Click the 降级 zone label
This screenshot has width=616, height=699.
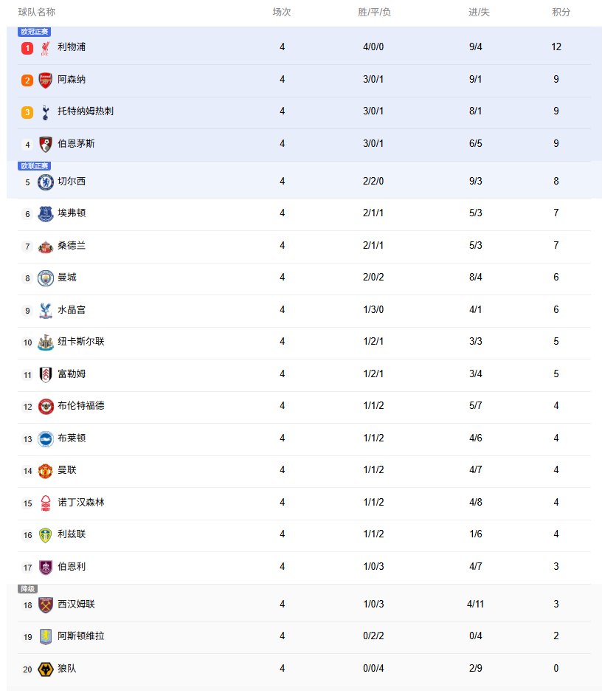click(27, 589)
